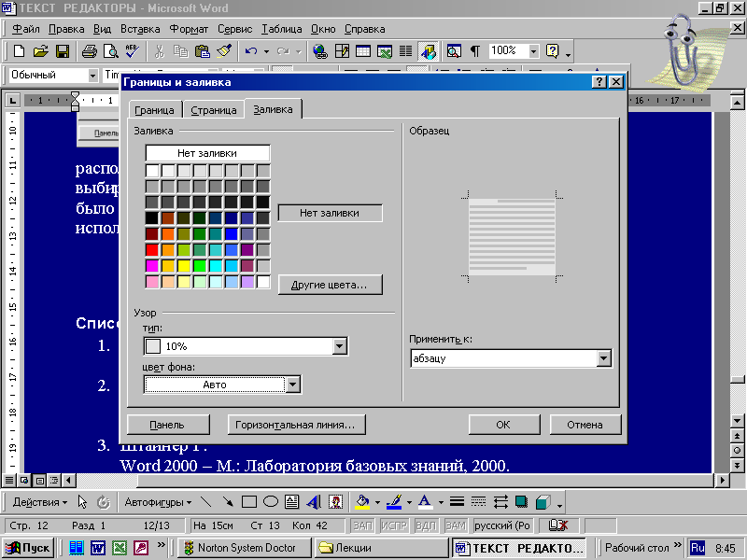Click the Другие цвета button

pos(330,285)
